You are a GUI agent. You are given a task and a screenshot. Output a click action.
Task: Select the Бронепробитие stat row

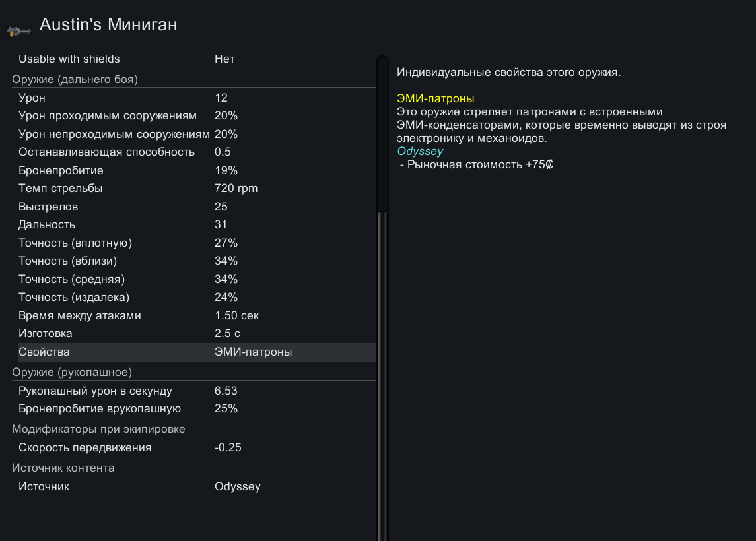191,170
